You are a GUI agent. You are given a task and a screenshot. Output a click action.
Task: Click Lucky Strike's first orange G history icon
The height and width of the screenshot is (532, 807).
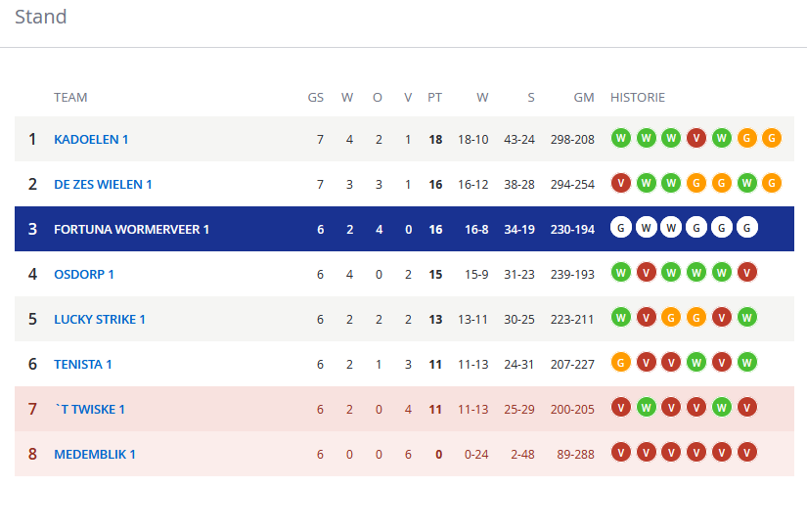(671, 318)
